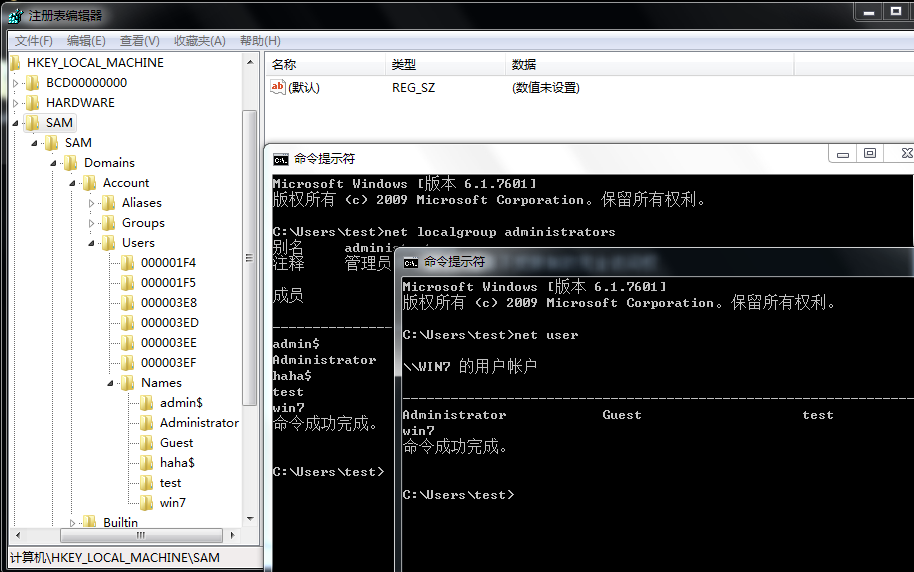914x572 pixels.
Task: Click tree scroll-down arrow
Action: (250, 518)
